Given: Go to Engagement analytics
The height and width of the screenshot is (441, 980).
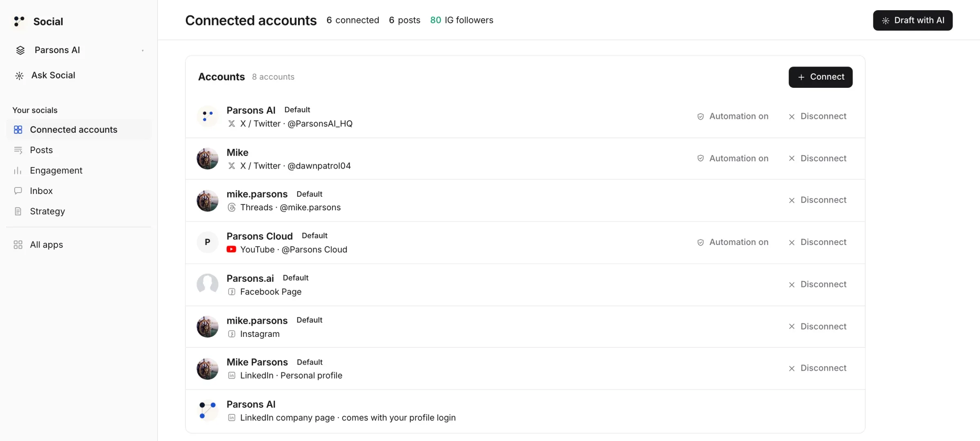Looking at the screenshot, I should pyautogui.click(x=79, y=170).
